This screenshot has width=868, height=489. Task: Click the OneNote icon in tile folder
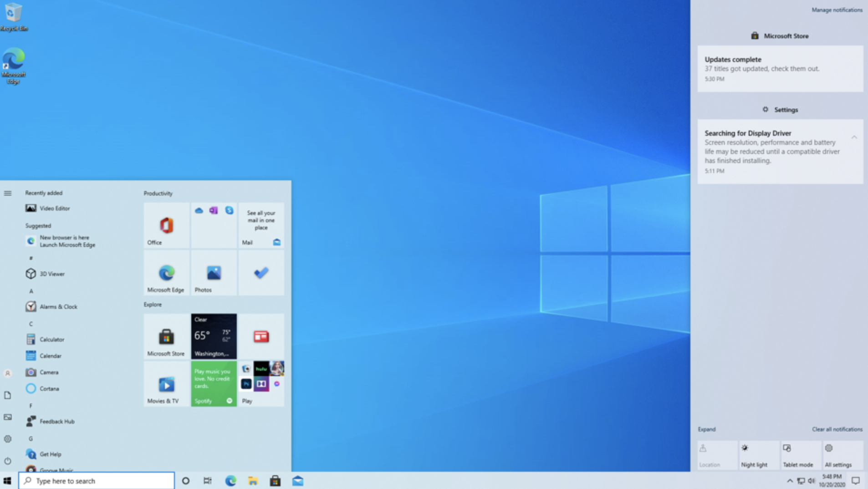click(214, 210)
